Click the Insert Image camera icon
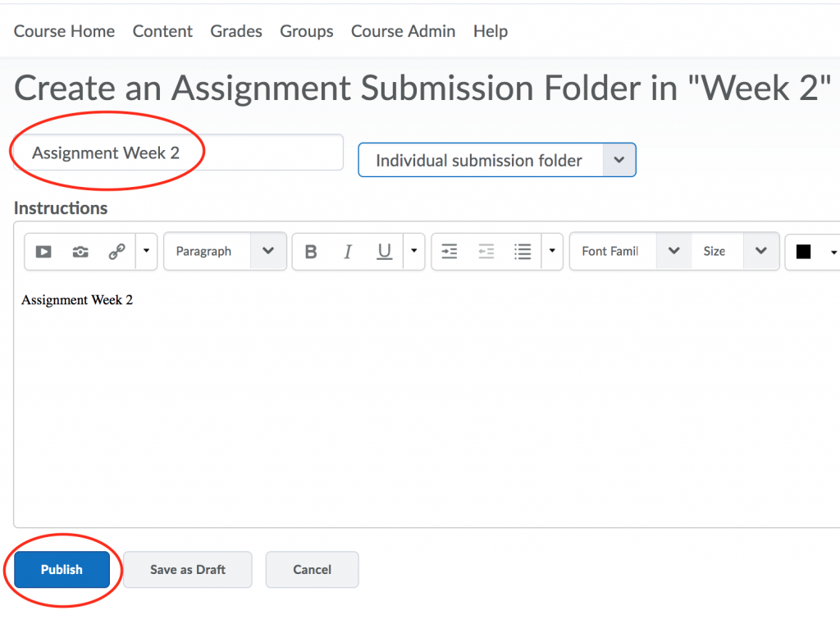This screenshot has height=624, width=840. coord(80,252)
